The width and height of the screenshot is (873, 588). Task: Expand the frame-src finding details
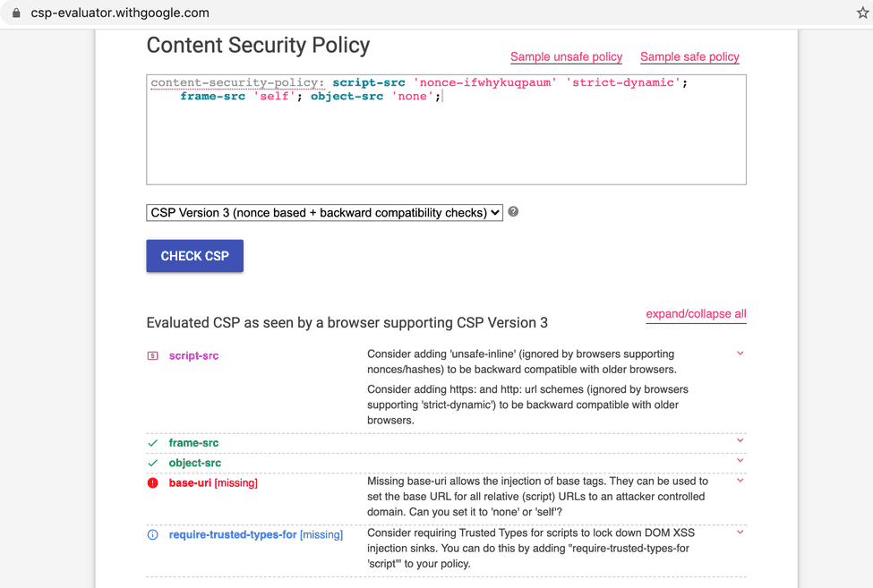click(740, 440)
